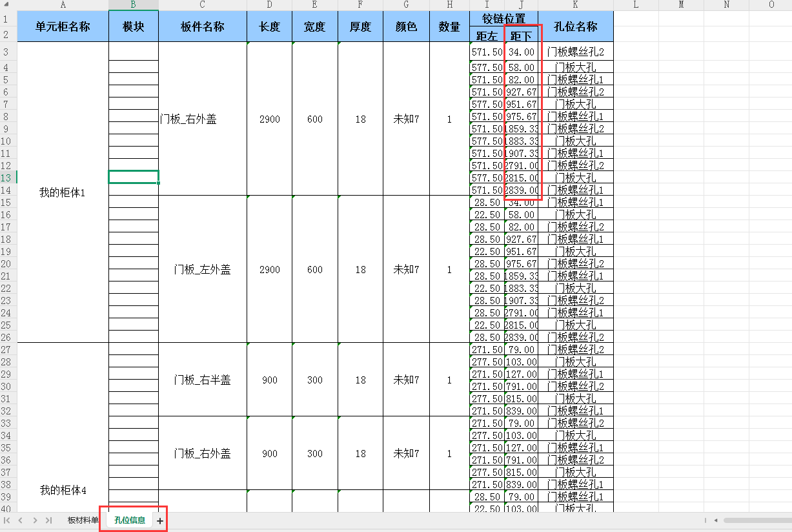Switch to the 板材料单 sheet tab
The height and width of the screenshot is (532, 792).
[x=83, y=520]
